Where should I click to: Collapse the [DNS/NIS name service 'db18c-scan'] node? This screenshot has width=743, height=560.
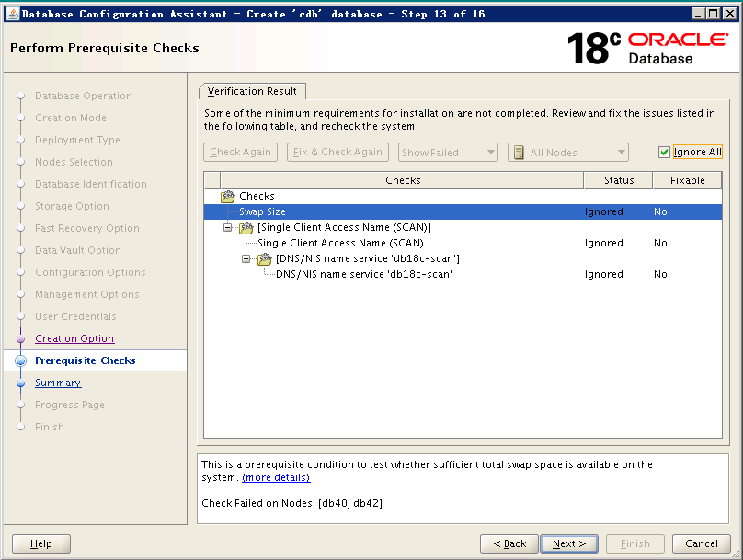(x=246, y=259)
